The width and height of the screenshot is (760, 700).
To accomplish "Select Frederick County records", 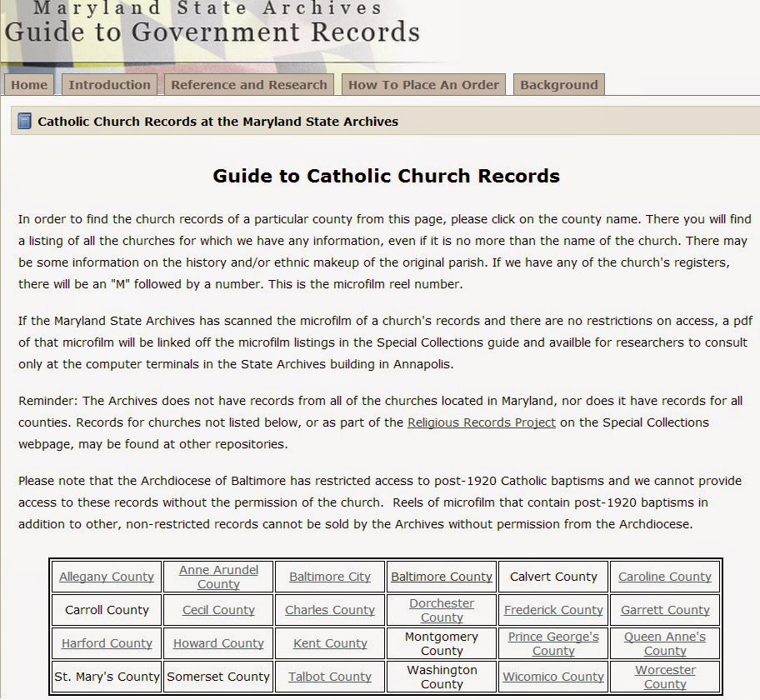I will (553, 610).
